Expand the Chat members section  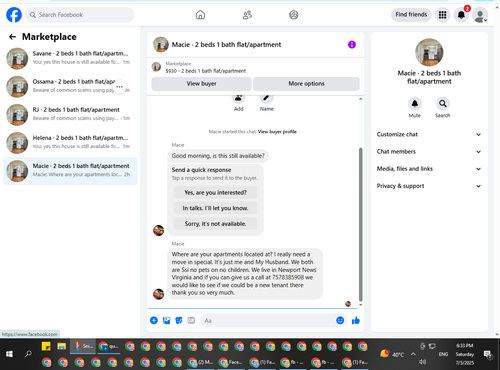click(429, 152)
